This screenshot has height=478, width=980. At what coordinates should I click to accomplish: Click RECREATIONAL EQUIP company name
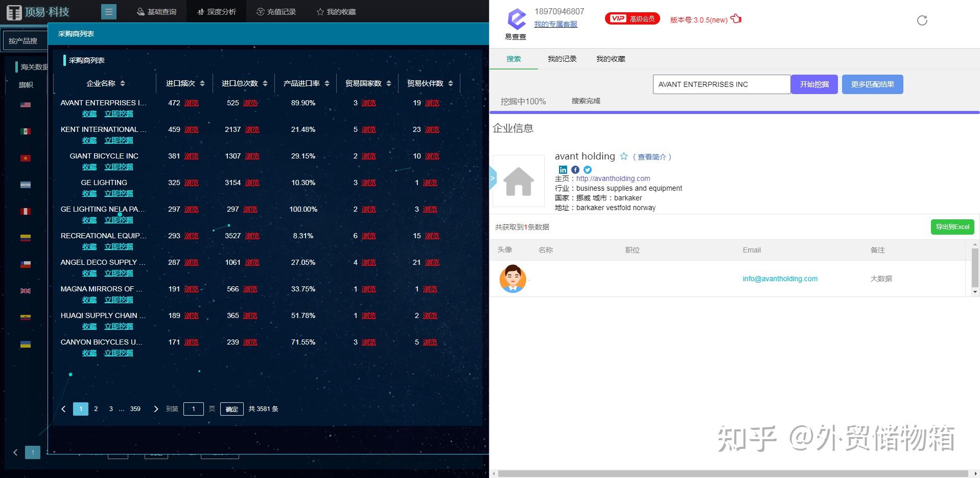(103, 236)
